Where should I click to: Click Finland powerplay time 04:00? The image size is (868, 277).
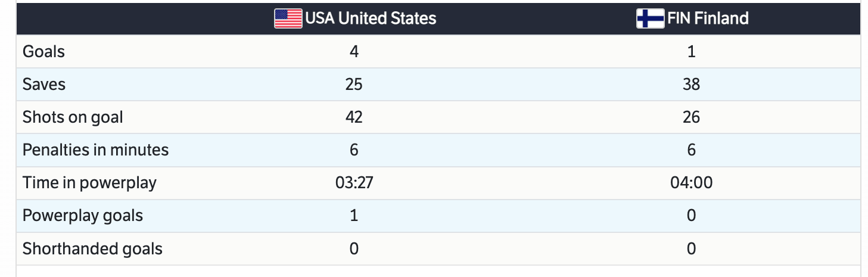click(x=691, y=182)
